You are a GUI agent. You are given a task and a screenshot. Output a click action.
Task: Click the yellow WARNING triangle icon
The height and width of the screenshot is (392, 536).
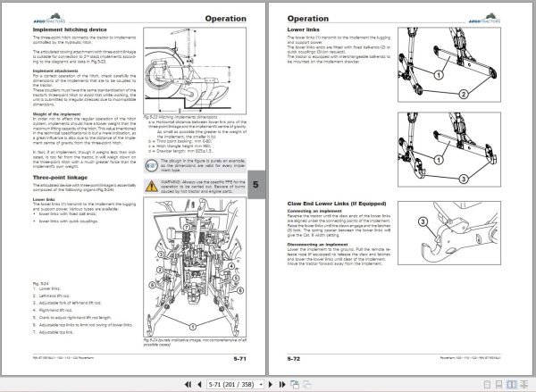[152, 187]
